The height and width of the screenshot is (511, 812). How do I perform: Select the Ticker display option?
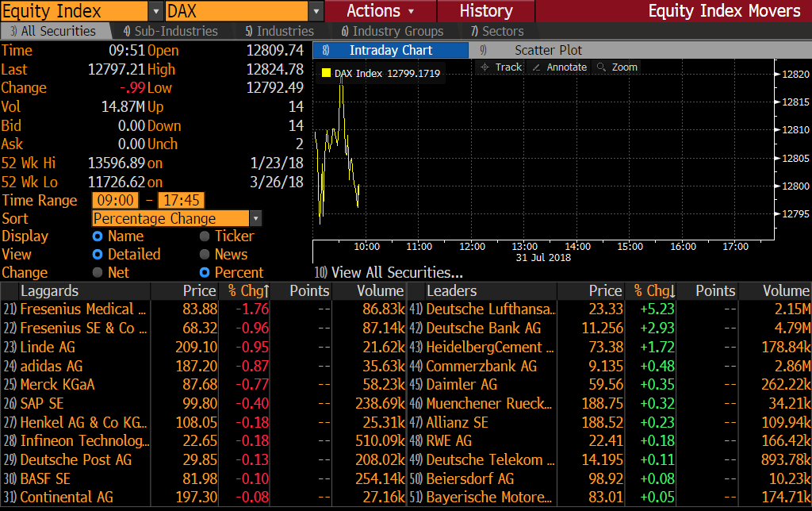[205, 236]
